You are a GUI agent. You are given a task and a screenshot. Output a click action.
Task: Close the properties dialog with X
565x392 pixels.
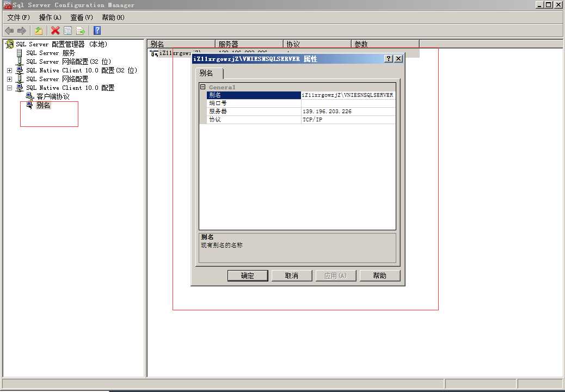point(398,58)
